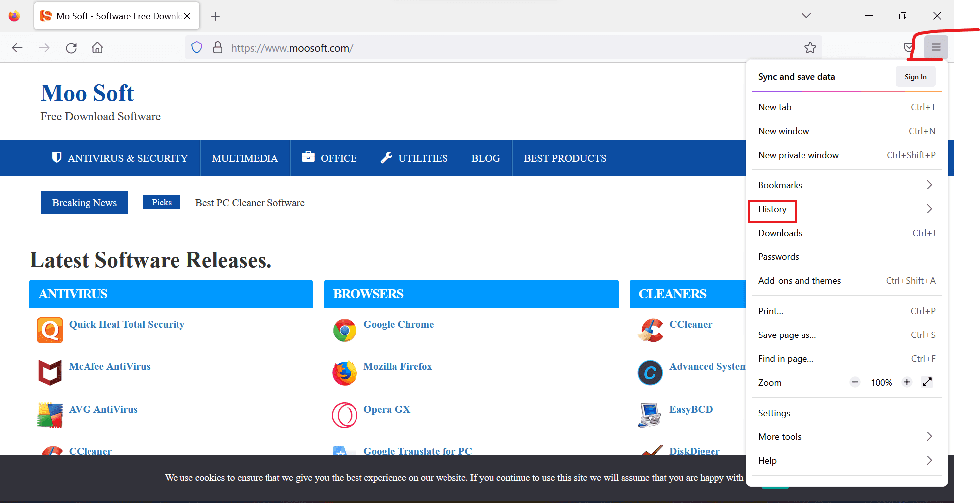The image size is (980, 503).
Task: Zoom out with the minus button
Action: point(855,382)
